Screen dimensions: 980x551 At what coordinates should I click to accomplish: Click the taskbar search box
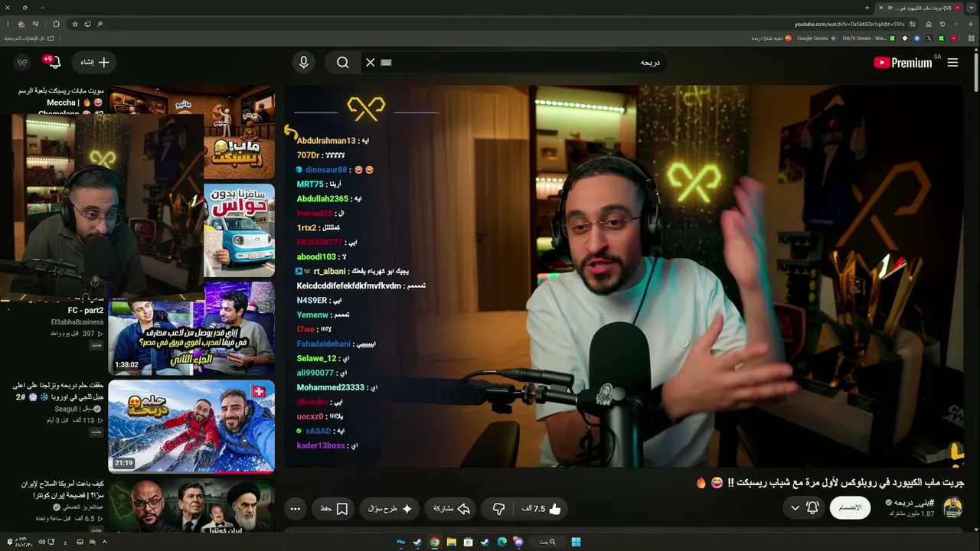coord(547,543)
